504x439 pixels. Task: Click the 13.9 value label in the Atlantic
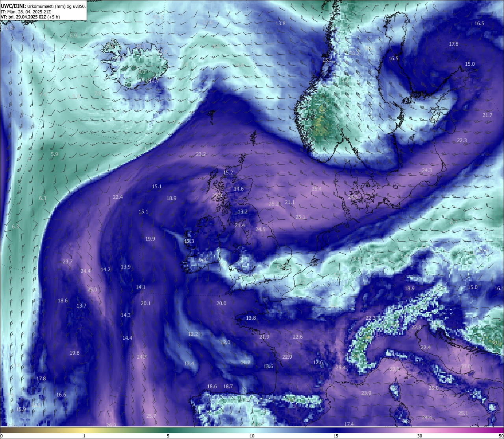tap(126, 267)
